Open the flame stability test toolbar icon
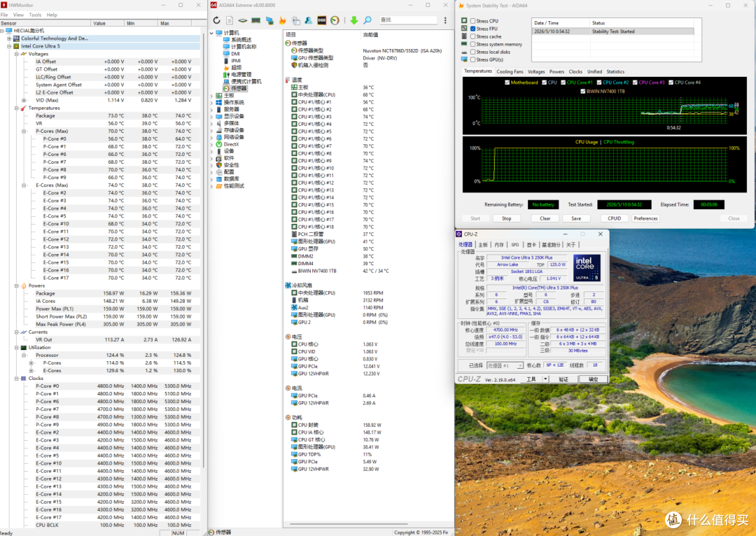 pyautogui.click(x=283, y=20)
